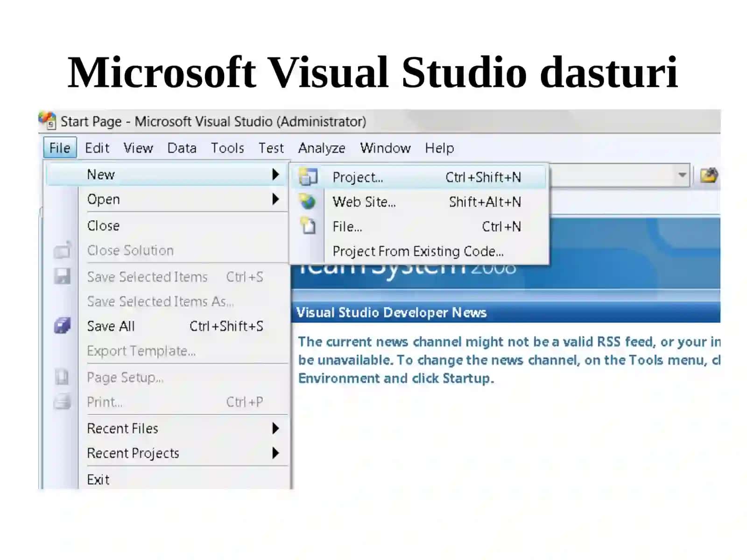The height and width of the screenshot is (560, 747).
Task: Expand Recent Files submenu arrow
Action: [275, 428]
